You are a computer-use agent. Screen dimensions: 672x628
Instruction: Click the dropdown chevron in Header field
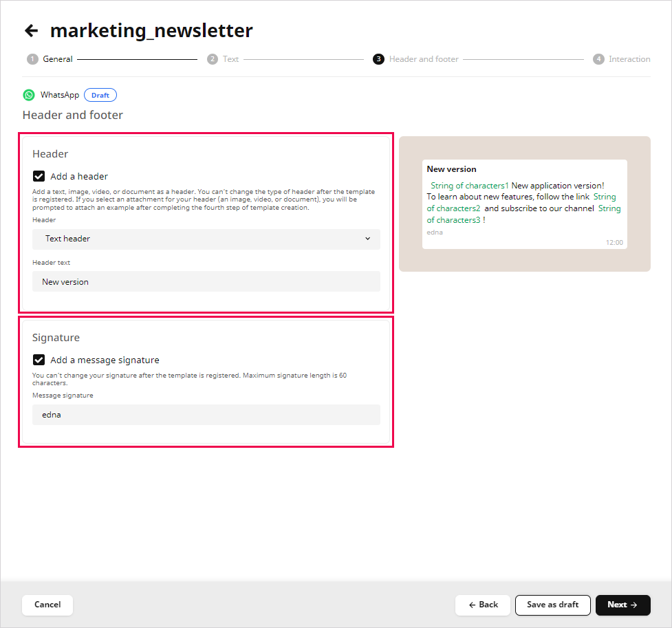[x=367, y=239]
